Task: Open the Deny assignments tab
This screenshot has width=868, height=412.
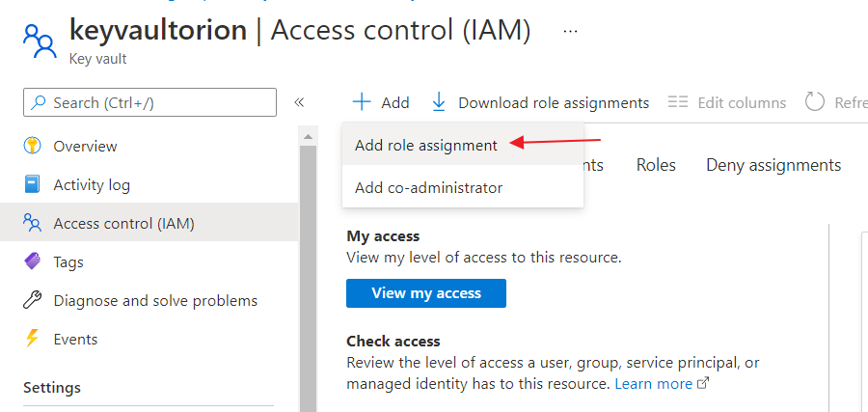Action: click(773, 165)
